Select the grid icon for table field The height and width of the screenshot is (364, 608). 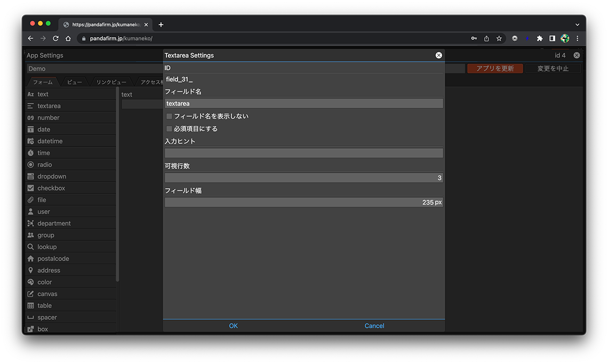click(x=30, y=305)
